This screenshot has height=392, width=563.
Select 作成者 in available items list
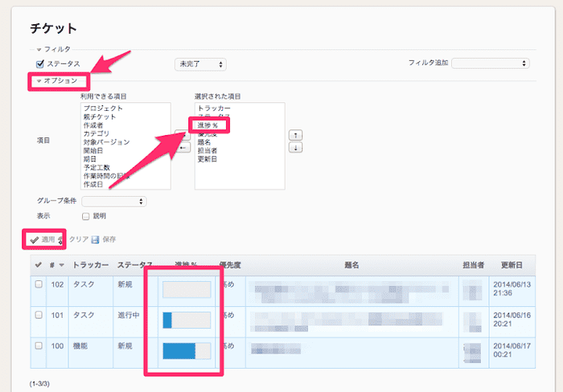93,125
